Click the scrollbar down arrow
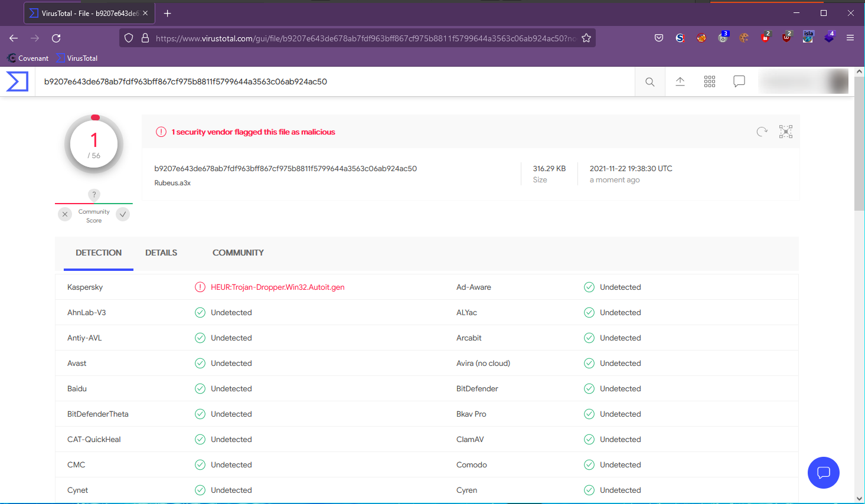 click(x=859, y=498)
